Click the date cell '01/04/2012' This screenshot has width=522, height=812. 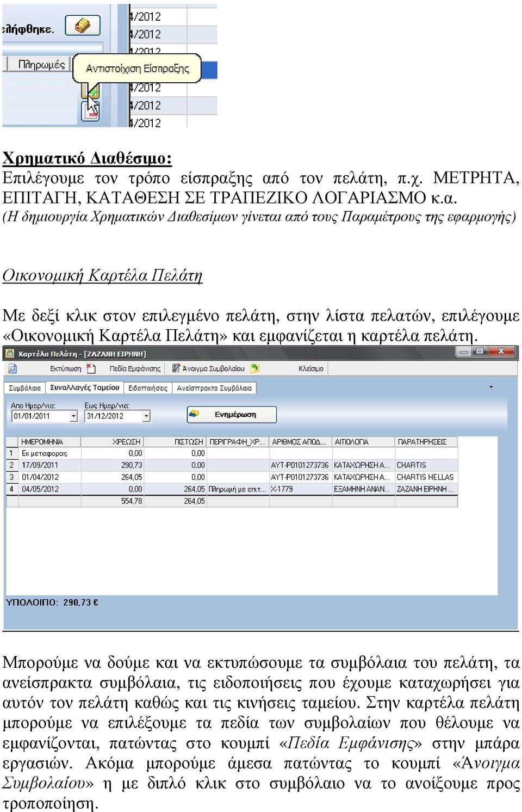pos(49,477)
